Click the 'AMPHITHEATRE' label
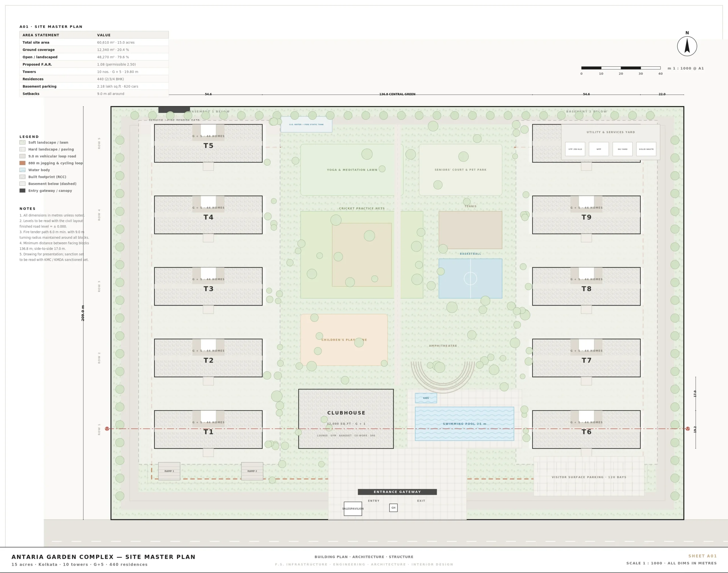Image resolution: width=728 pixels, height=573 pixels. (x=443, y=346)
